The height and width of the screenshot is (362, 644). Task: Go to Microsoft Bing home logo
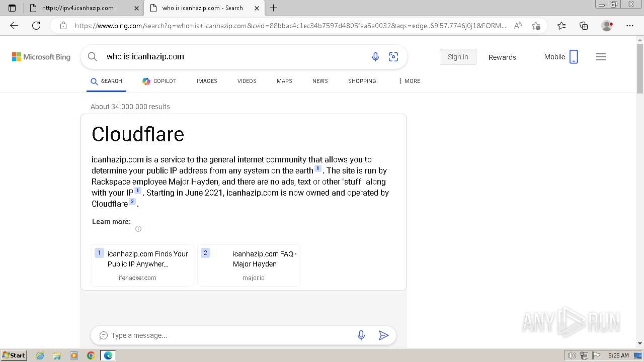pyautogui.click(x=41, y=57)
